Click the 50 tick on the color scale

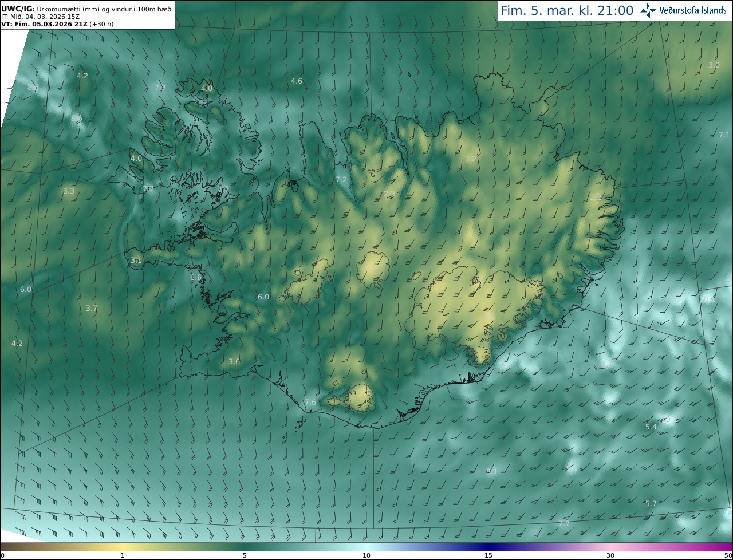point(728,555)
